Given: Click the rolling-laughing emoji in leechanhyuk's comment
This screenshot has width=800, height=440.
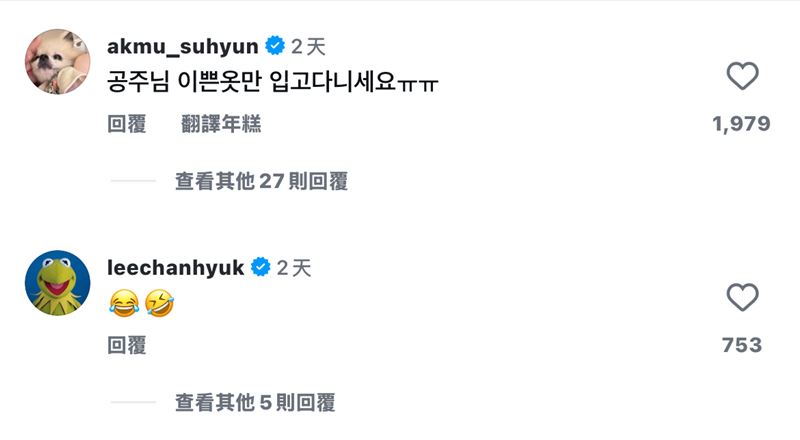Looking at the screenshot, I should (x=158, y=301).
